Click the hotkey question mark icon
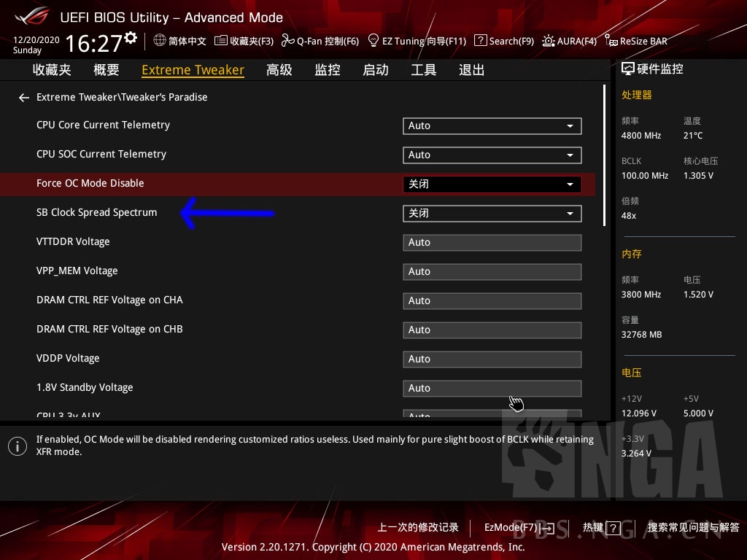Viewport: 747px width, 560px height. click(x=614, y=528)
